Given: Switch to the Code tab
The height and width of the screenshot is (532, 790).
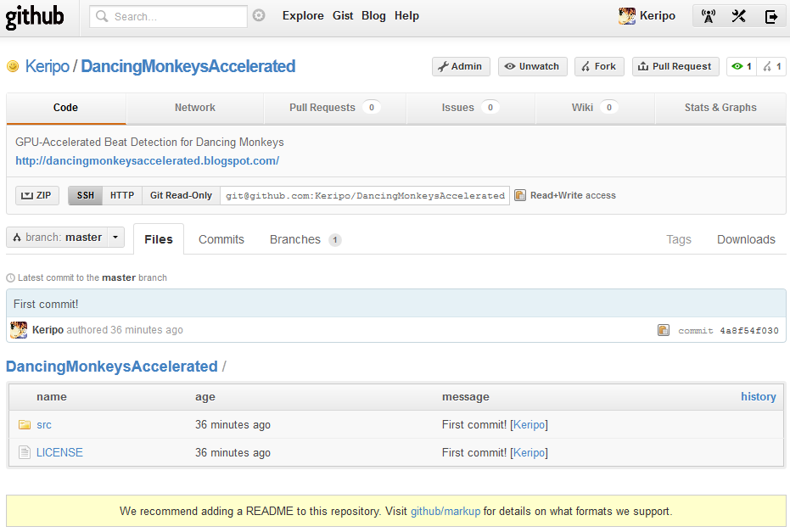Looking at the screenshot, I should point(65,108).
